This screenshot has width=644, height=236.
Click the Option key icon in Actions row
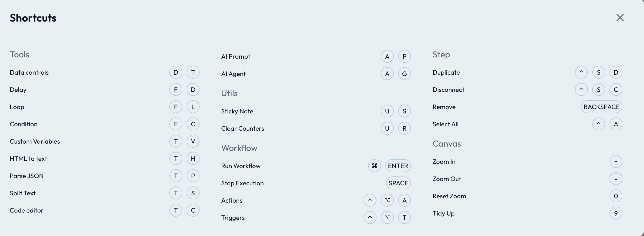click(387, 200)
